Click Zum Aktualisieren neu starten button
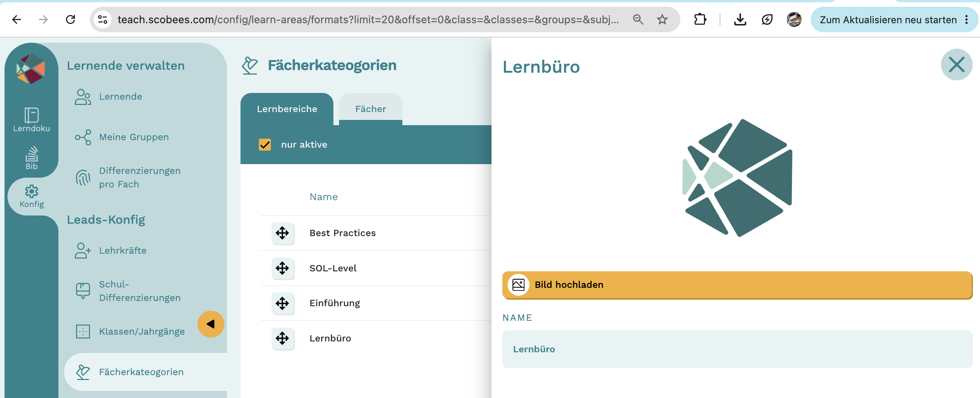 click(888, 20)
